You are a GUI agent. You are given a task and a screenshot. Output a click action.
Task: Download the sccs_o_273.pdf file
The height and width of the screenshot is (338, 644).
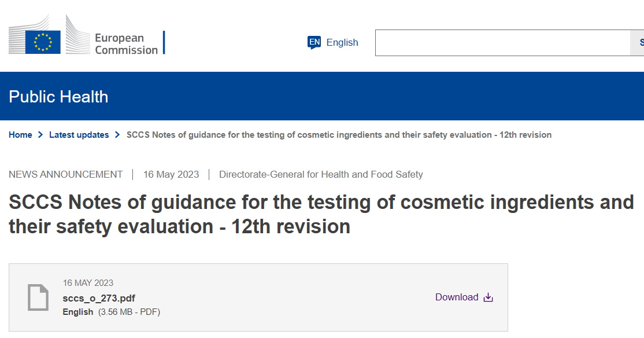tap(457, 297)
